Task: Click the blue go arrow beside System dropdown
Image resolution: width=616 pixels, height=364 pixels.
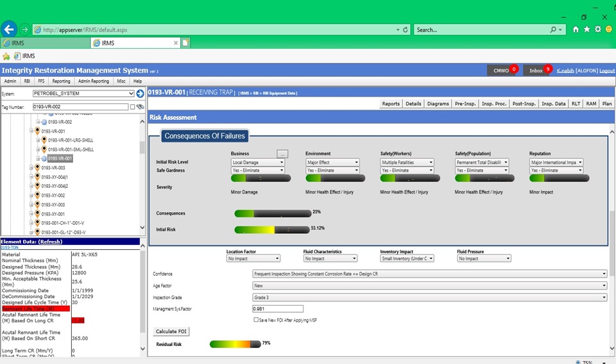Action: (140, 94)
